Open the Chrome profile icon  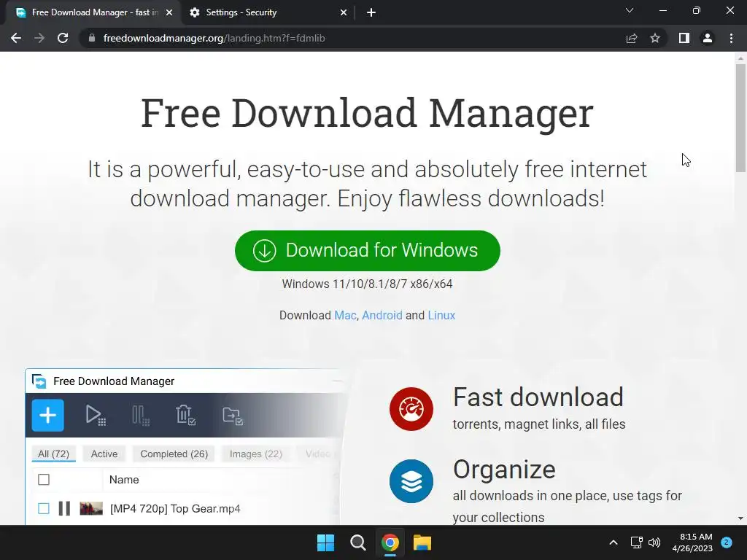pyautogui.click(x=708, y=38)
